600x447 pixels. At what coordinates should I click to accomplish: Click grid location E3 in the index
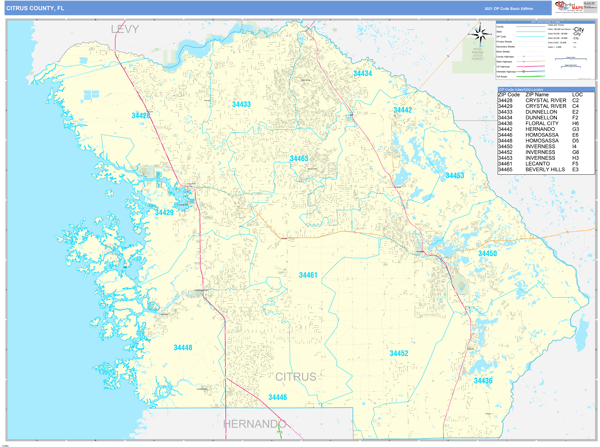pyautogui.click(x=576, y=169)
